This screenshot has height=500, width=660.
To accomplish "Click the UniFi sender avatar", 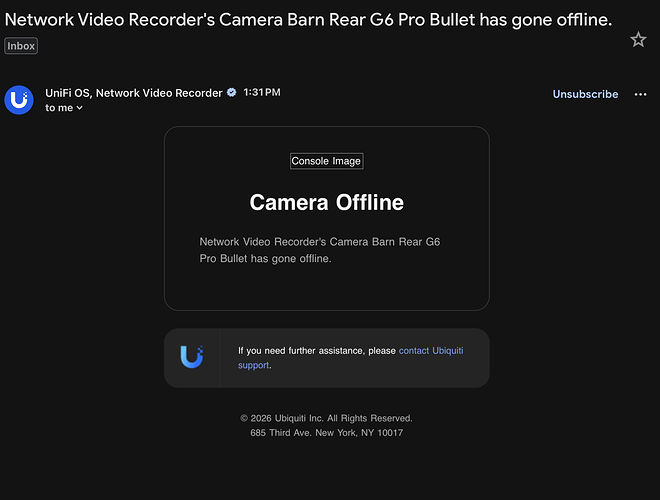I will pos(19,100).
